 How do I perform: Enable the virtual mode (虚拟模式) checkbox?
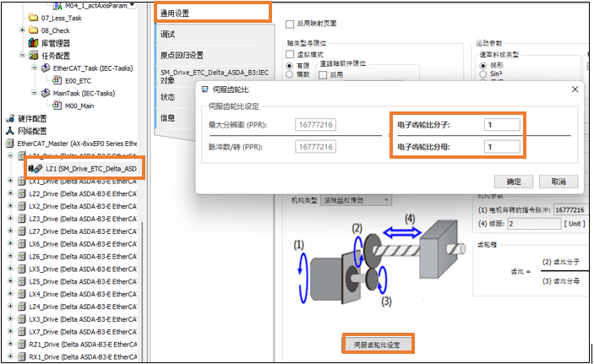pos(290,53)
